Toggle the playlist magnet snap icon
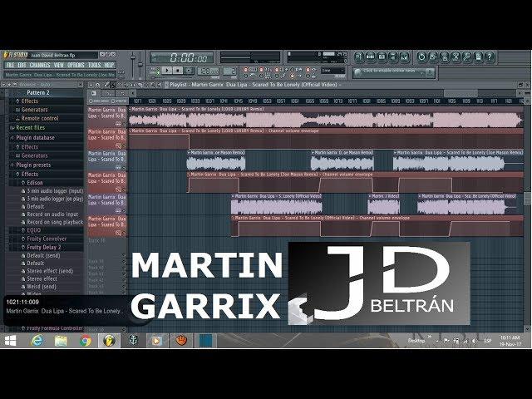Image resolution: width=532 pixels, height=399 pixels. (x=97, y=85)
